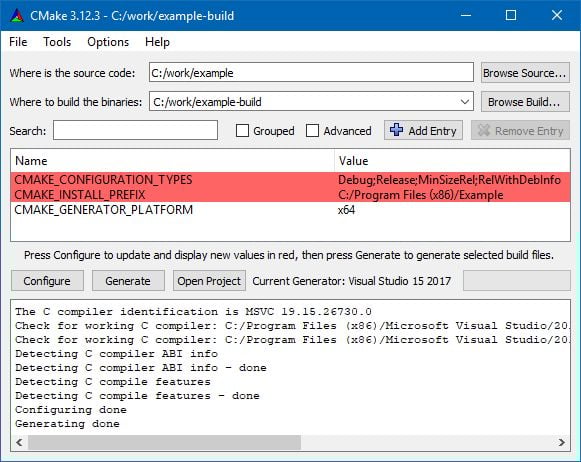
Task: Enable the Grouped checkbox
Action: (x=242, y=130)
